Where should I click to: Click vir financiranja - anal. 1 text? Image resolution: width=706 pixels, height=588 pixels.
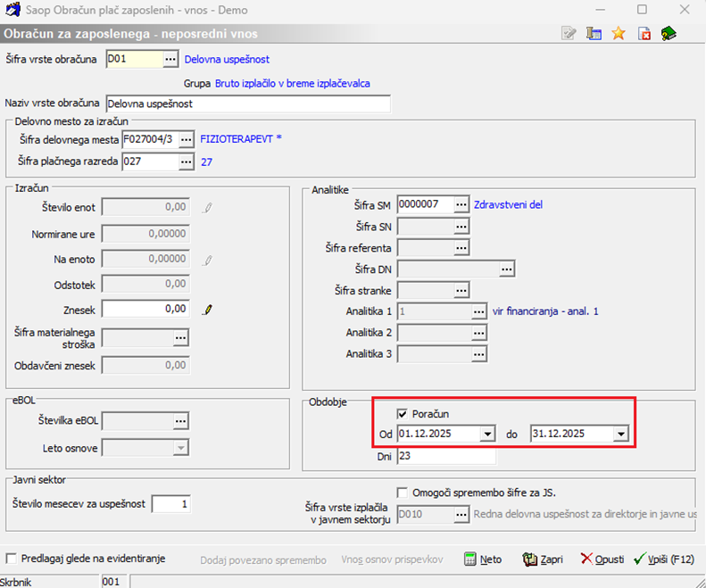(545, 311)
